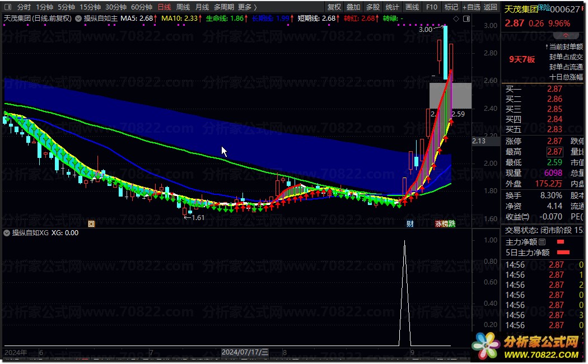Click the 外盘 value 175.2万
588x364 pixels.
[549, 184]
